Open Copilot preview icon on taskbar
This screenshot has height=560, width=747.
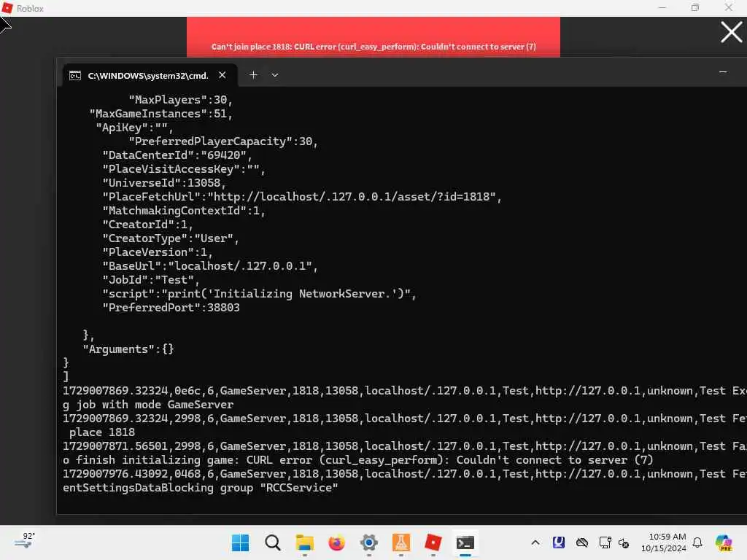click(724, 542)
